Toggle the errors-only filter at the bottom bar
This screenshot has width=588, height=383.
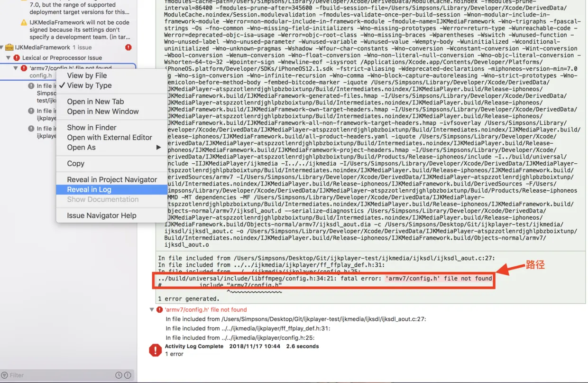click(x=128, y=375)
